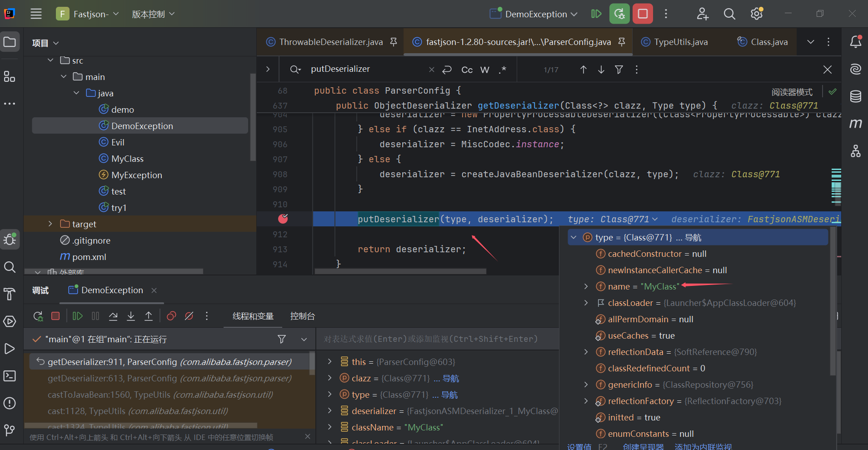Viewport: 868px width, 450px height.
Task: Switch to 控制台 console tab
Action: (x=302, y=316)
